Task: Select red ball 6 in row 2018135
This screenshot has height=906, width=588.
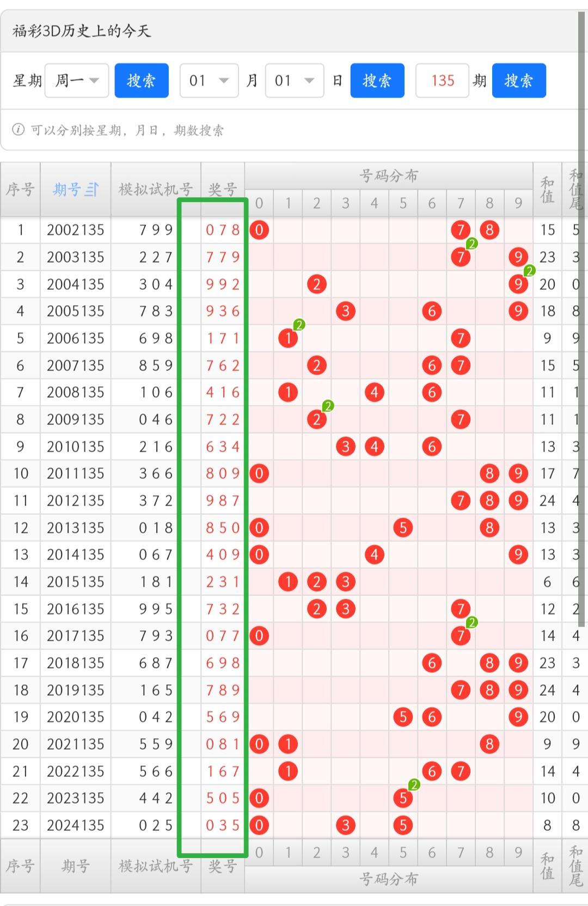Action: [x=432, y=662]
